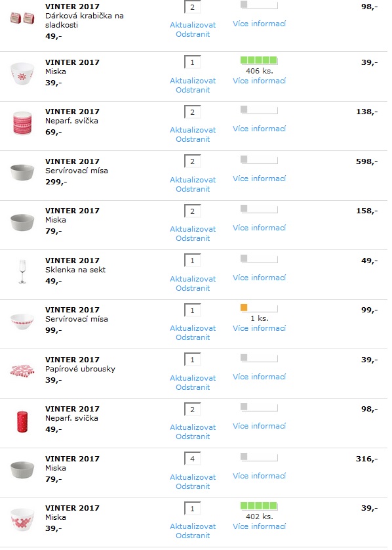Focus quantity field of Papírové ubrousky
Image resolution: width=392 pixels, height=550 pixels.
click(192, 360)
